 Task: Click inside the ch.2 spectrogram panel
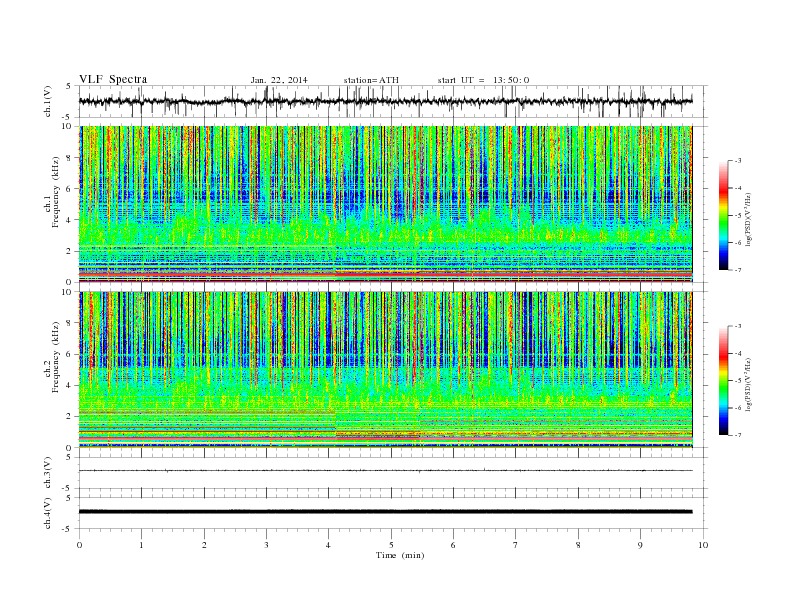385,369
